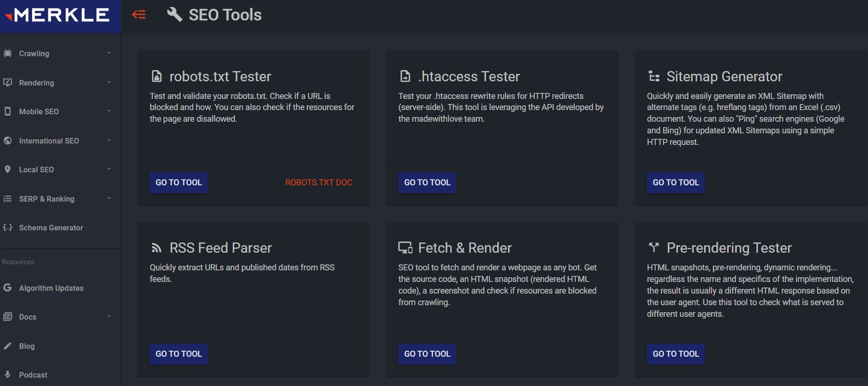Go to the robots.txt Tester tool
The width and height of the screenshot is (868, 386).
tap(178, 183)
